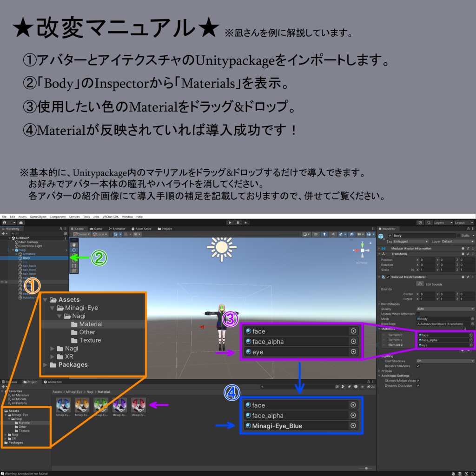476x476 pixels.
Task: Open the Layer Default dropdown
Action: pyautogui.click(x=457, y=241)
